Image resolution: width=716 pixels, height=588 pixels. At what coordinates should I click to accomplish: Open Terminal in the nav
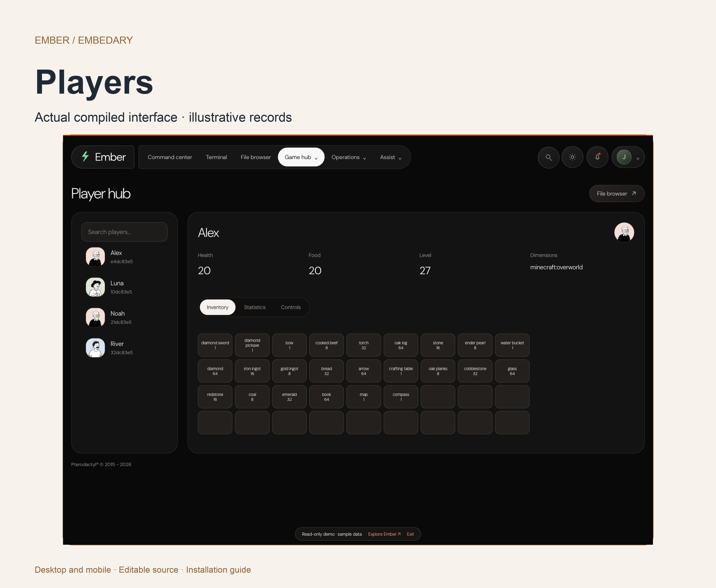pyautogui.click(x=216, y=157)
